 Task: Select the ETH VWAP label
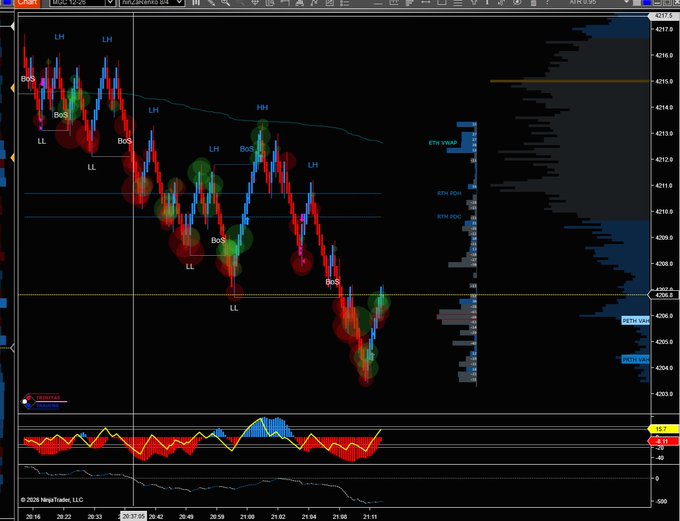point(443,143)
